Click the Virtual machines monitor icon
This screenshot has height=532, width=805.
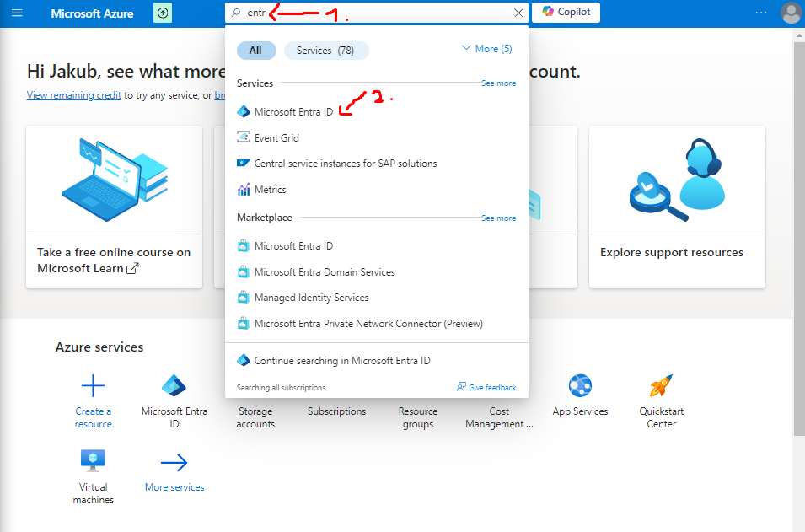[93, 460]
